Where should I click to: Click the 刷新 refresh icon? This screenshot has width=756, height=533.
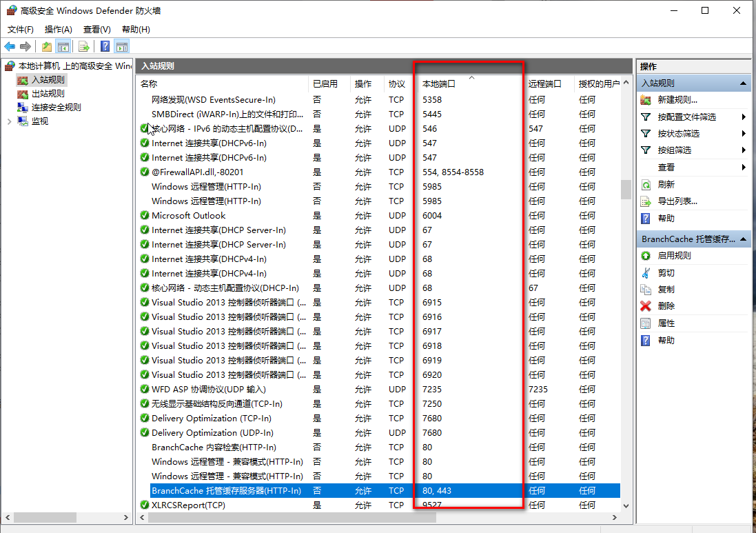pyautogui.click(x=646, y=184)
